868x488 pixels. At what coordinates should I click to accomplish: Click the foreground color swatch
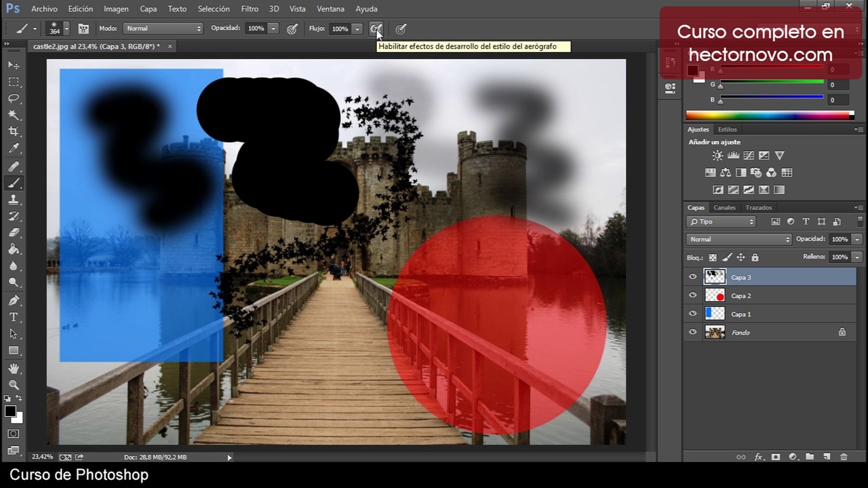pos(10,411)
